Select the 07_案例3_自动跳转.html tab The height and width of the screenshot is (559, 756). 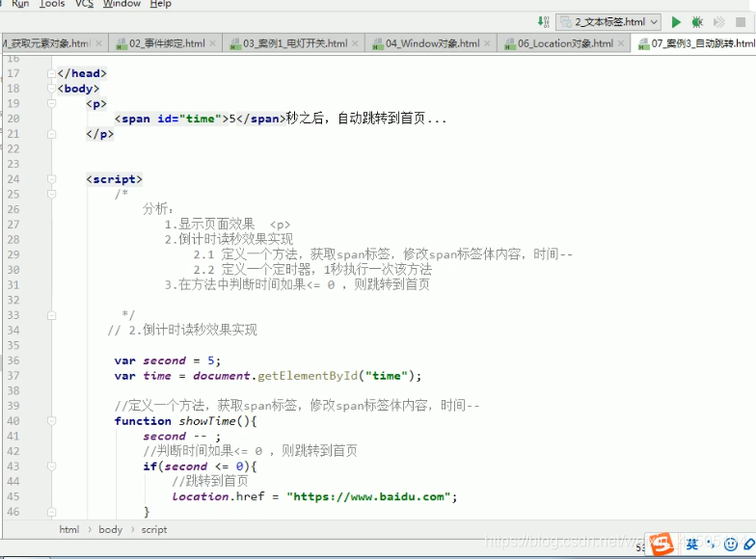pyautogui.click(x=696, y=43)
